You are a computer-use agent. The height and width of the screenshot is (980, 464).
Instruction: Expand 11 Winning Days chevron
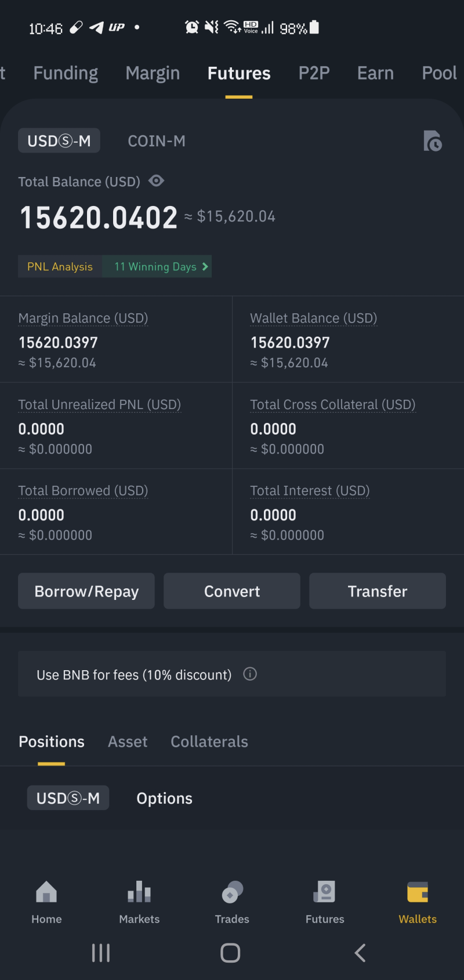click(x=205, y=266)
